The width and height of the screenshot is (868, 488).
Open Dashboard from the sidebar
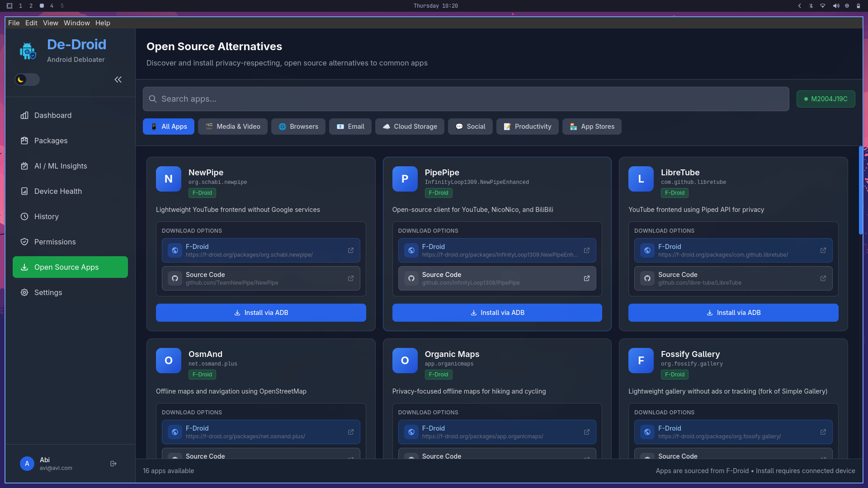click(x=53, y=115)
